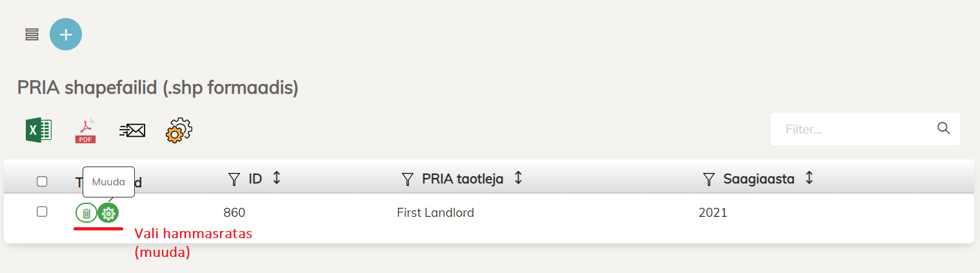Toggle the select-all header checkbox
980x273 pixels.
(x=42, y=181)
